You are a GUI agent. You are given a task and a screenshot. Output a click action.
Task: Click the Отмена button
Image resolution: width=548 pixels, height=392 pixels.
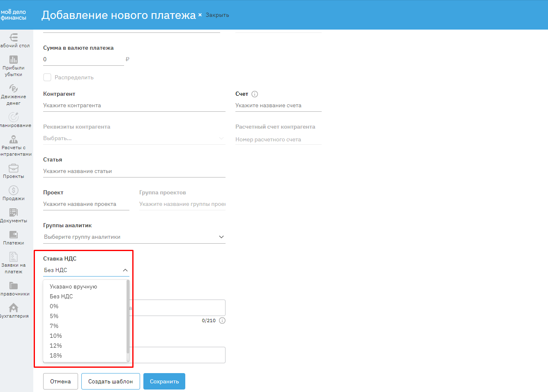pyautogui.click(x=60, y=381)
